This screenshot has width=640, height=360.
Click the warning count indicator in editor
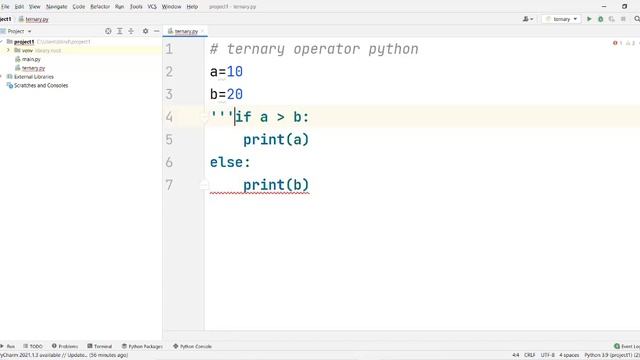pos(630,43)
